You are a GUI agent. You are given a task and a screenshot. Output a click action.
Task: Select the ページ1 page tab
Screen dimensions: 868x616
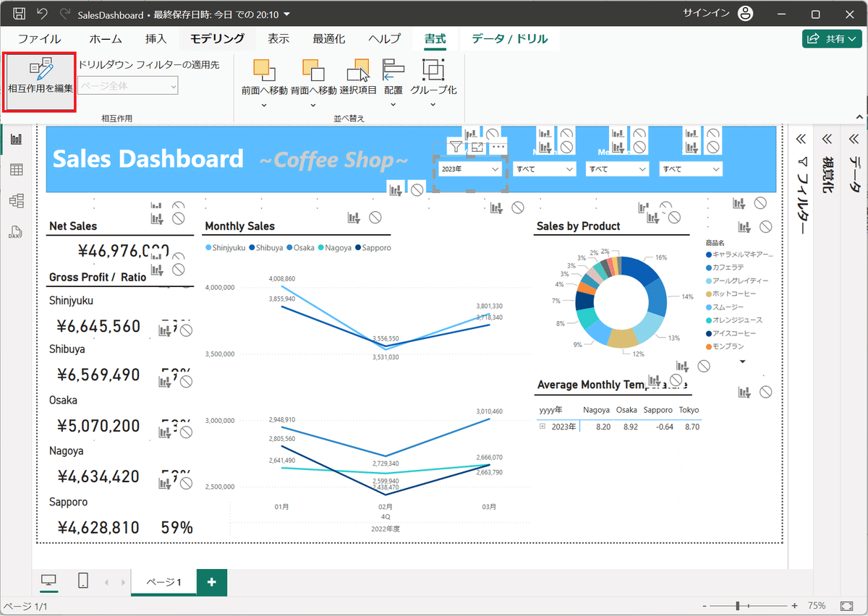163,582
